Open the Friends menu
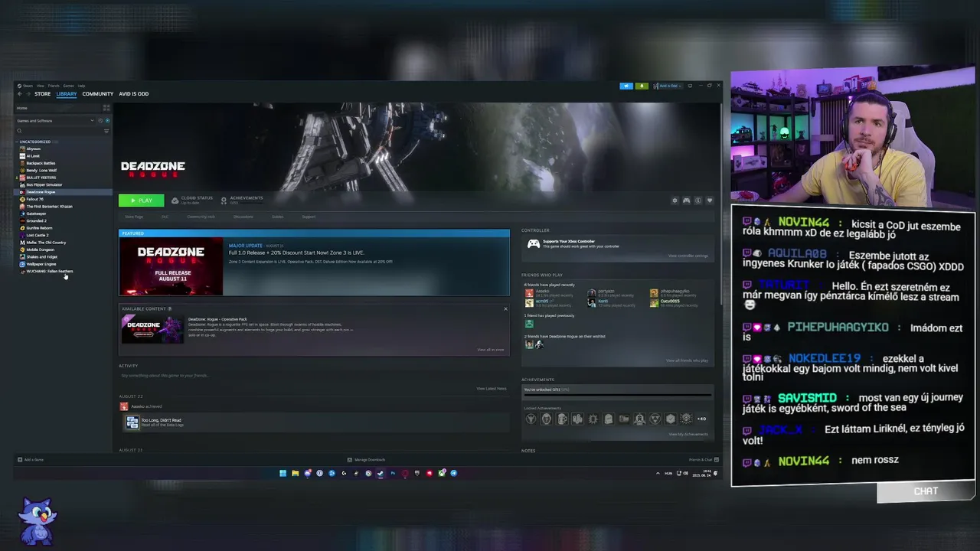This screenshot has width=980, height=551. (54, 86)
